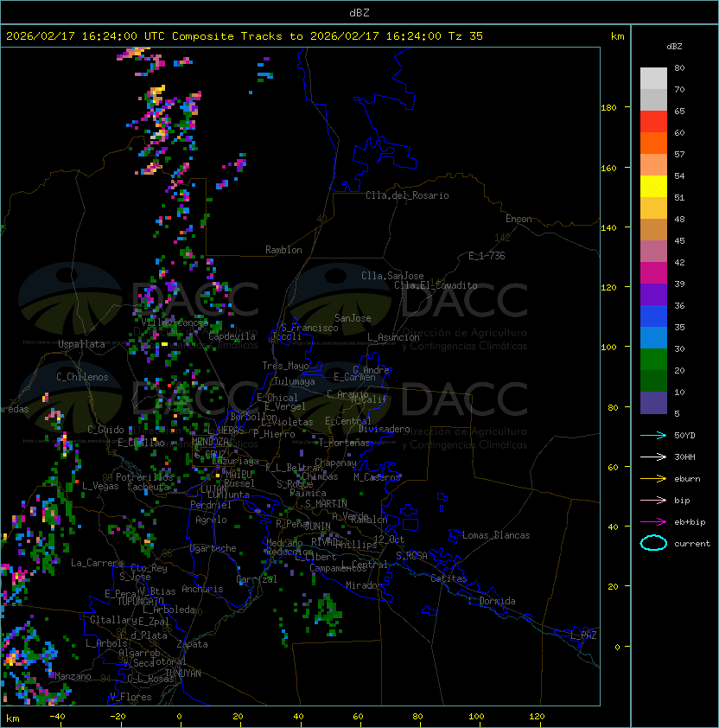719x728 pixels.
Task: Click the TUNUYAN label
Action: tap(183, 674)
